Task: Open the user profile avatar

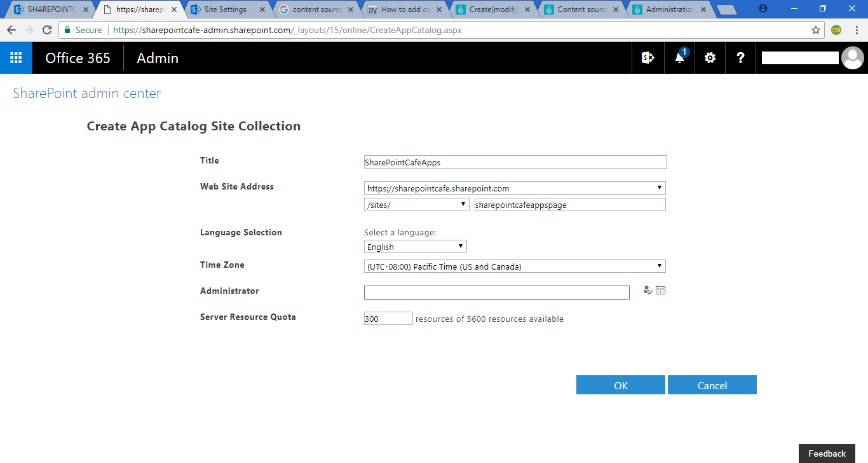Action: click(x=852, y=58)
